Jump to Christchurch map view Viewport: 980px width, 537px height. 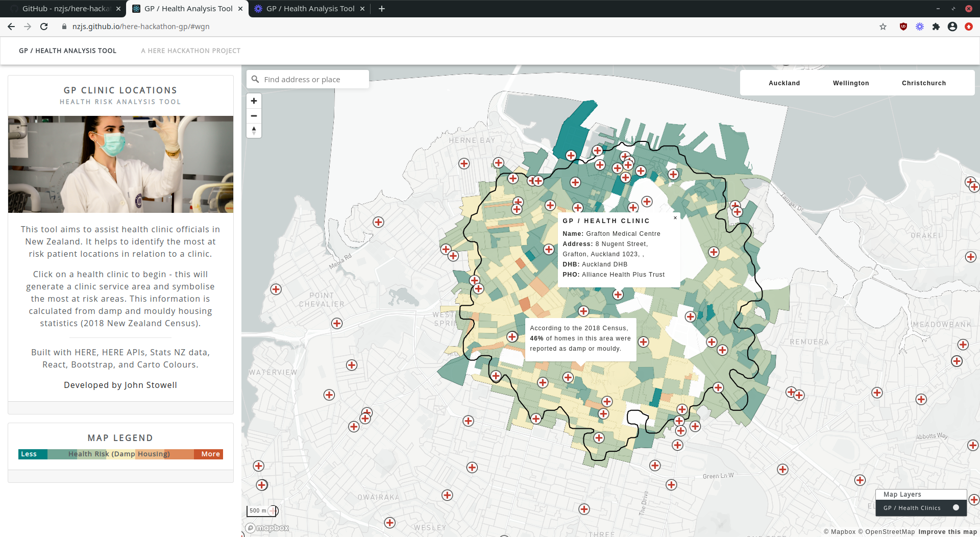(924, 83)
